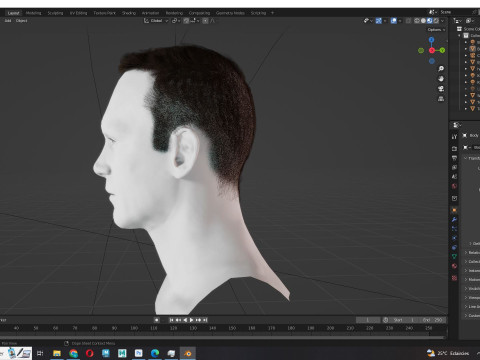
Task: Play the animation in reverse
Action: click(x=185, y=320)
